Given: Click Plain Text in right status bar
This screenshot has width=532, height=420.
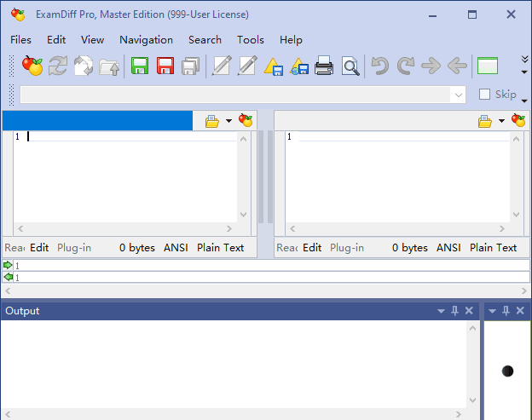Looking at the screenshot, I should point(493,248).
